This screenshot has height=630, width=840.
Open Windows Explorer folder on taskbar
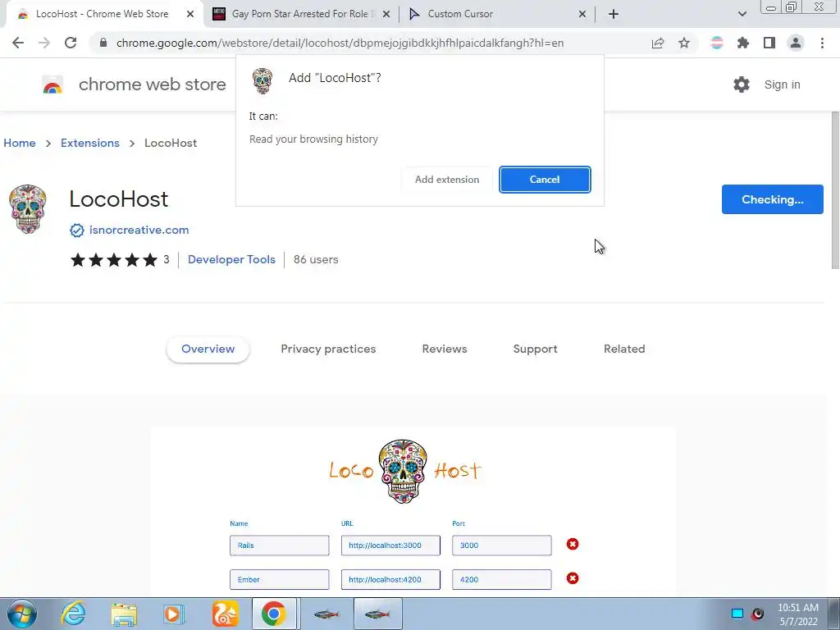pos(124,614)
